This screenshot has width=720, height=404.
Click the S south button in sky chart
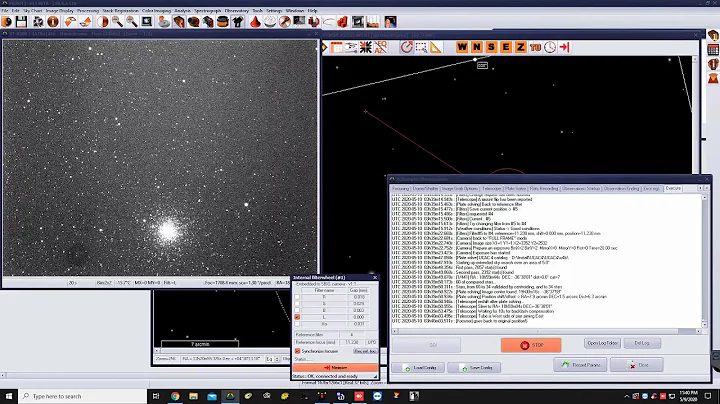(491, 47)
